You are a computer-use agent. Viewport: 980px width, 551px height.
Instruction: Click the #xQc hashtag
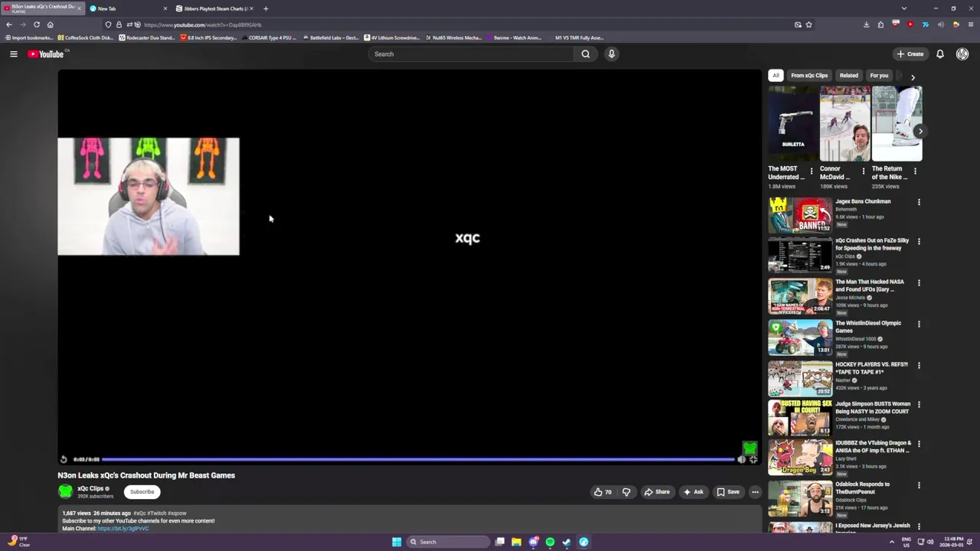point(139,514)
